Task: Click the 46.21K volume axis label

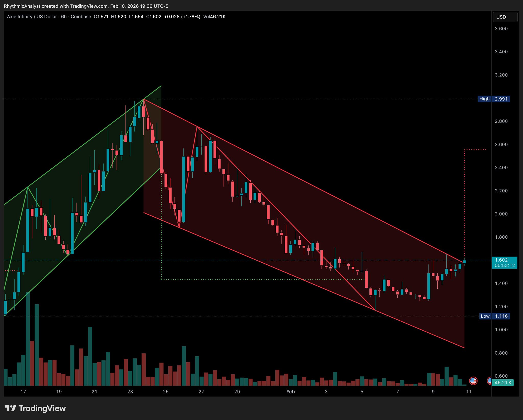Action: pos(503,382)
